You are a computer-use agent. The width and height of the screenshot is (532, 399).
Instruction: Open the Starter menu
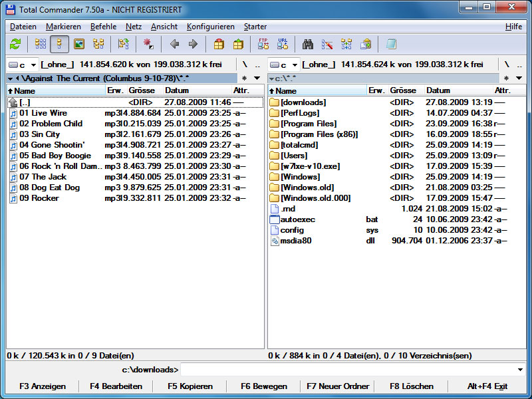point(255,27)
